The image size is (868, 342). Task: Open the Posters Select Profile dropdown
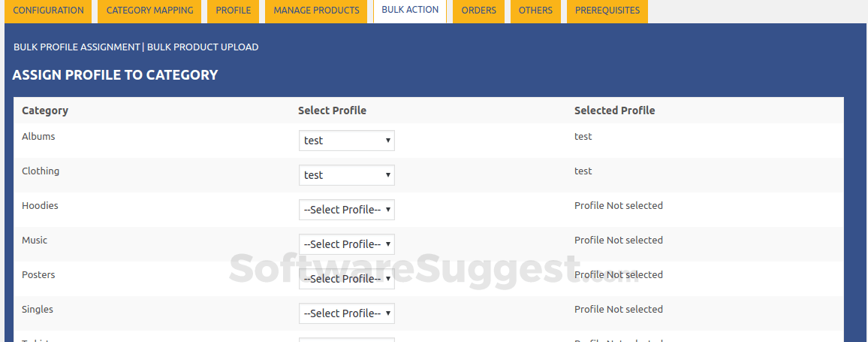pos(347,279)
